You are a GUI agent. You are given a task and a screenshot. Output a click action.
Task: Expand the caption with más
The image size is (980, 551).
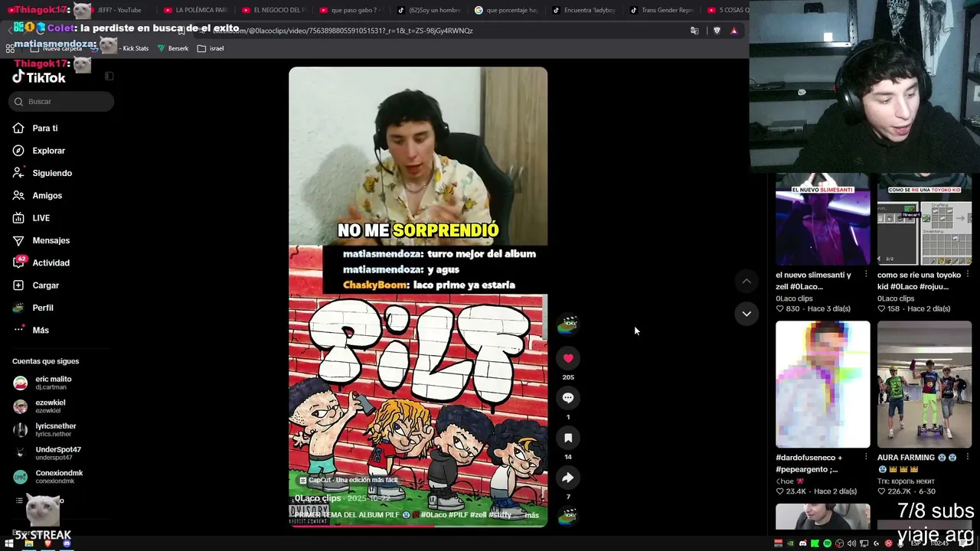pyautogui.click(x=532, y=515)
